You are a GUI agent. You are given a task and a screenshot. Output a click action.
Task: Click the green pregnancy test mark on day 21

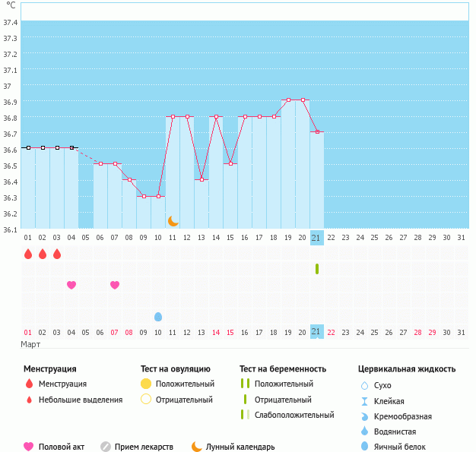point(317,269)
